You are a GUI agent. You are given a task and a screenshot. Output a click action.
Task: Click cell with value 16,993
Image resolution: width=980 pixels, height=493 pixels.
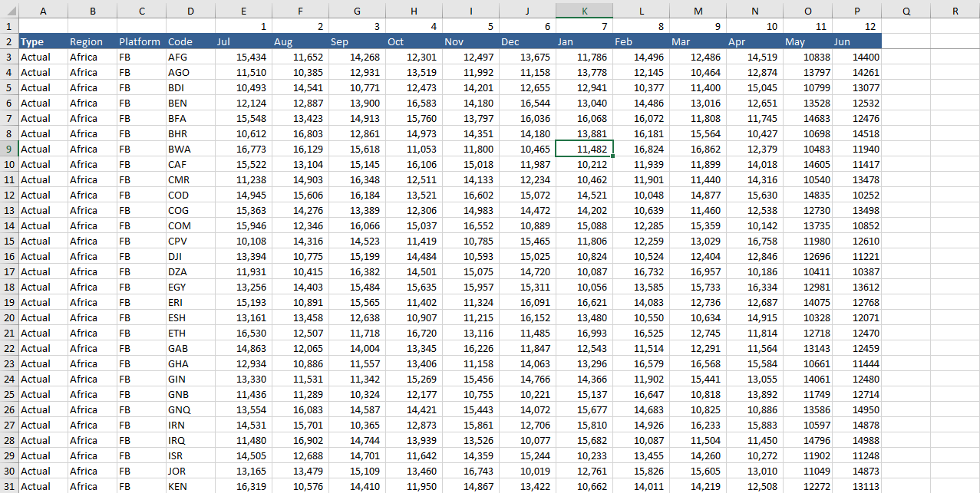[584, 333]
